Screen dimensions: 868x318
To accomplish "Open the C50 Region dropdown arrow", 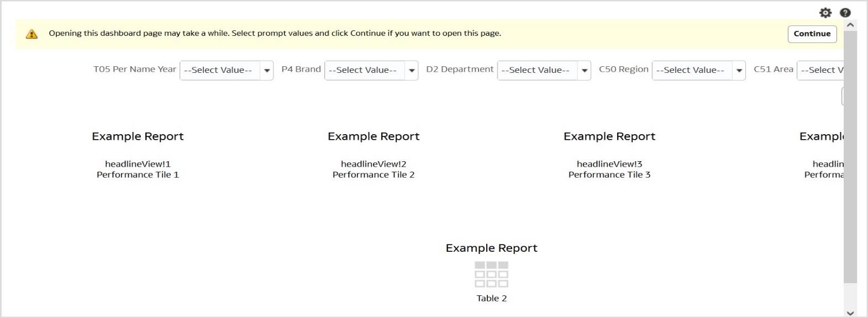I will [739, 71].
